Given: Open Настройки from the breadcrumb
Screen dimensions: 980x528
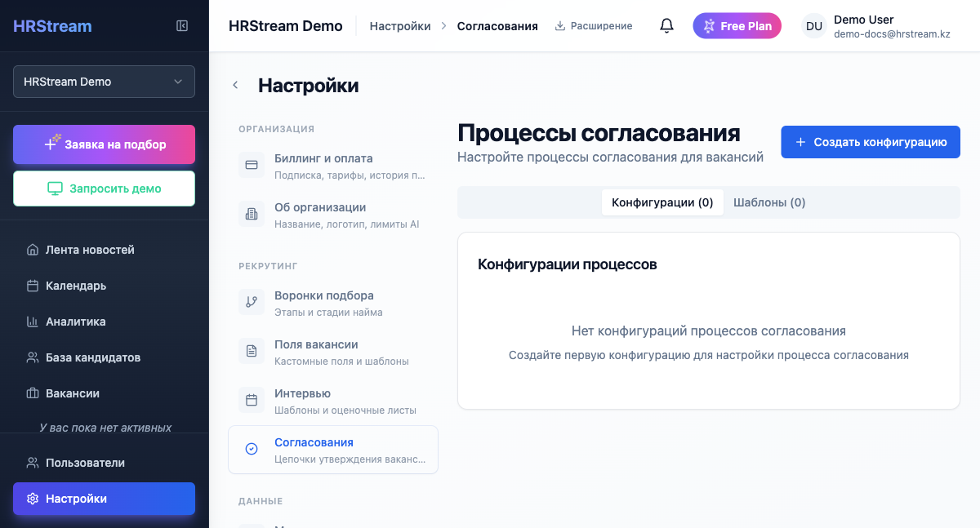Looking at the screenshot, I should click(399, 25).
